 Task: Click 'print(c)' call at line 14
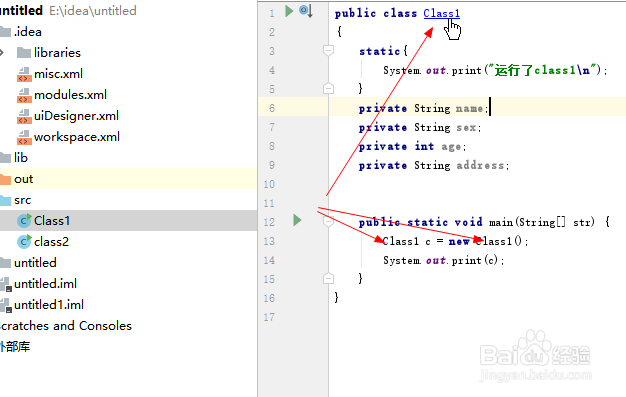pos(475,260)
